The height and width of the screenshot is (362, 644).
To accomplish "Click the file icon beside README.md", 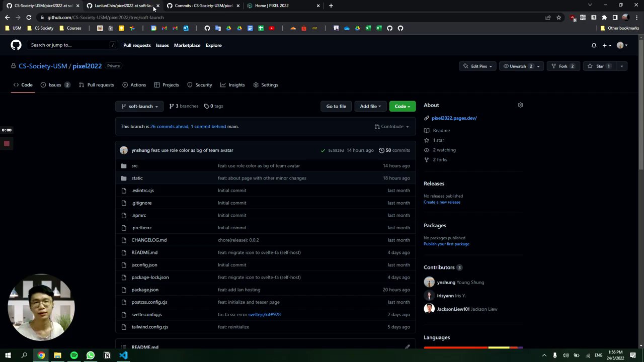I will coord(124,252).
